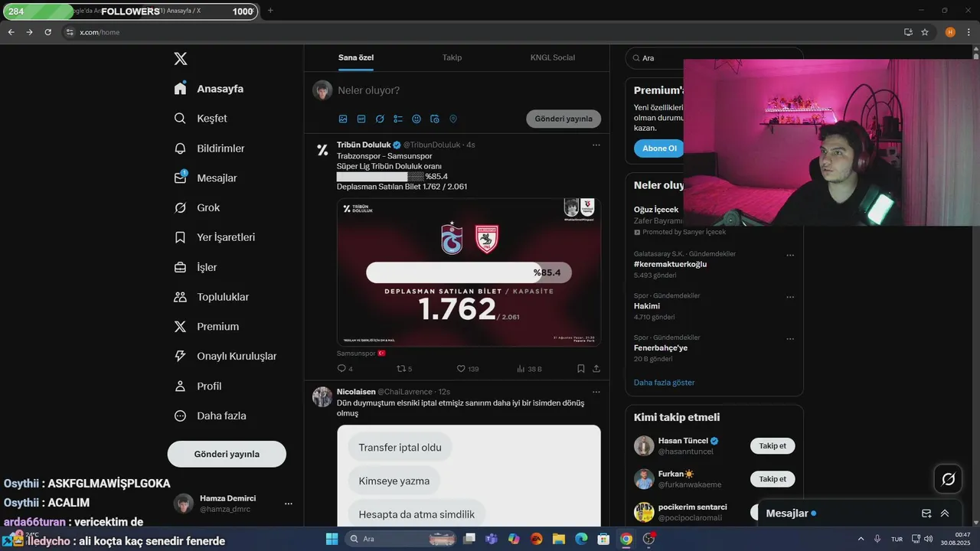
Task: Go back in browser
Action: point(11,32)
